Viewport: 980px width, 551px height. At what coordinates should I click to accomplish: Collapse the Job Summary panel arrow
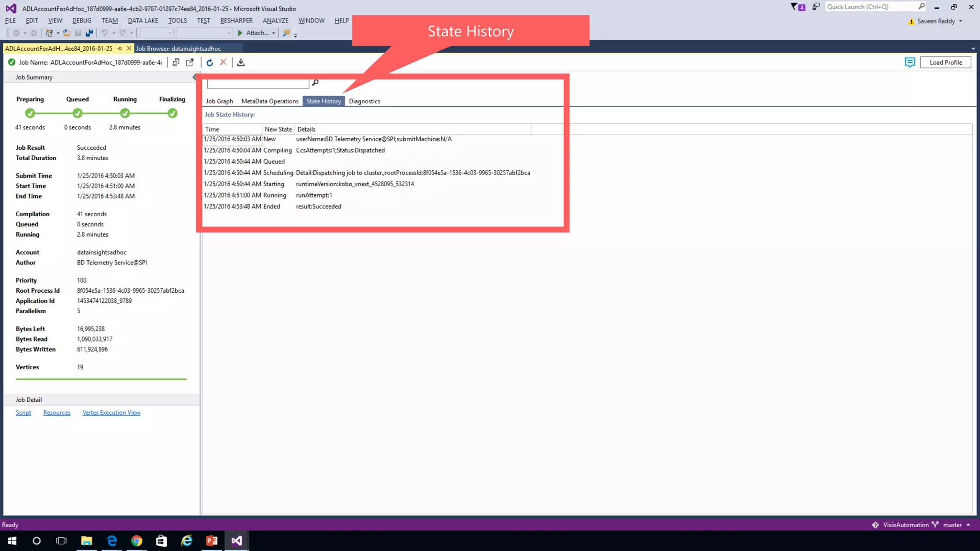[194, 77]
